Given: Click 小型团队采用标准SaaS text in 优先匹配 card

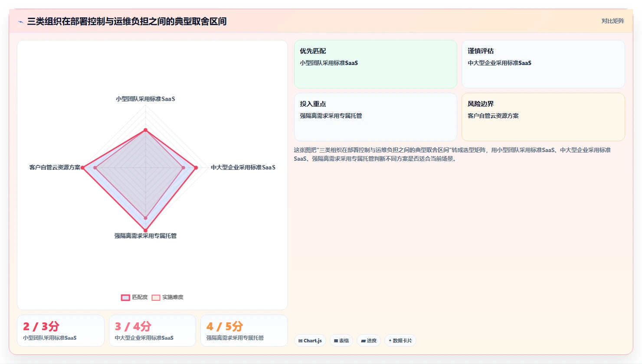Looking at the screenshot, I should [329, 63].
